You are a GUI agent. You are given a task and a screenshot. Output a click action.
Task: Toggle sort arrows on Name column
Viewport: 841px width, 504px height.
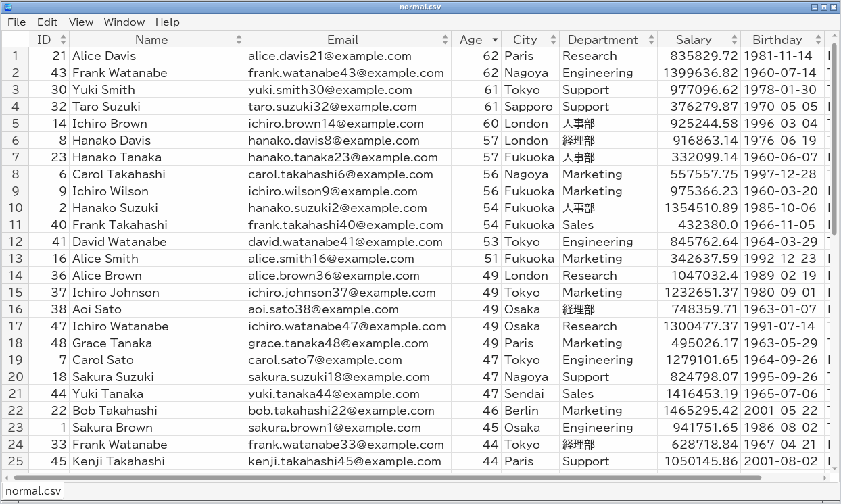pyautogui.click(x=239, y=40)
